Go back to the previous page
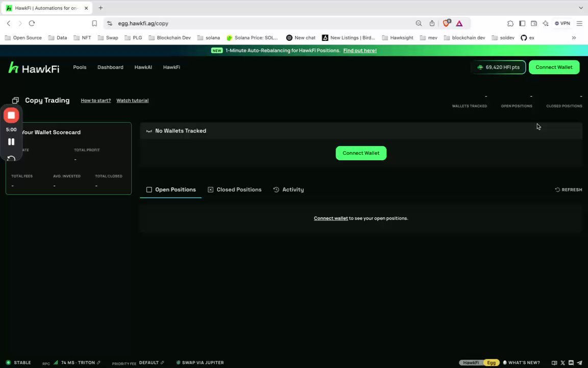The height and width of the screenshot is (368, 588). (9, 24)
